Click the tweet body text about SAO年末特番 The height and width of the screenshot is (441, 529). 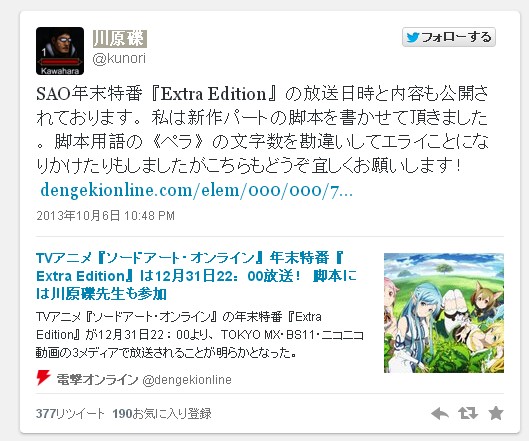tap(262, 129)
